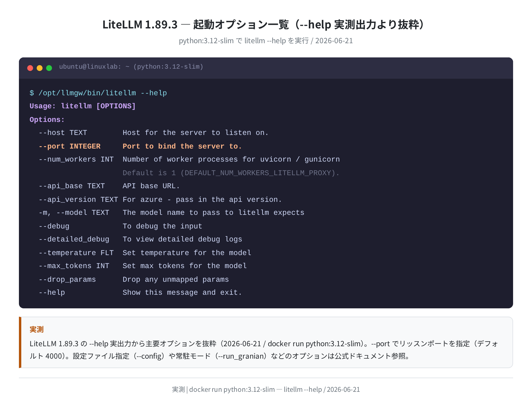Click the --help option row
The image size is (532, 406).
[52, 293]
